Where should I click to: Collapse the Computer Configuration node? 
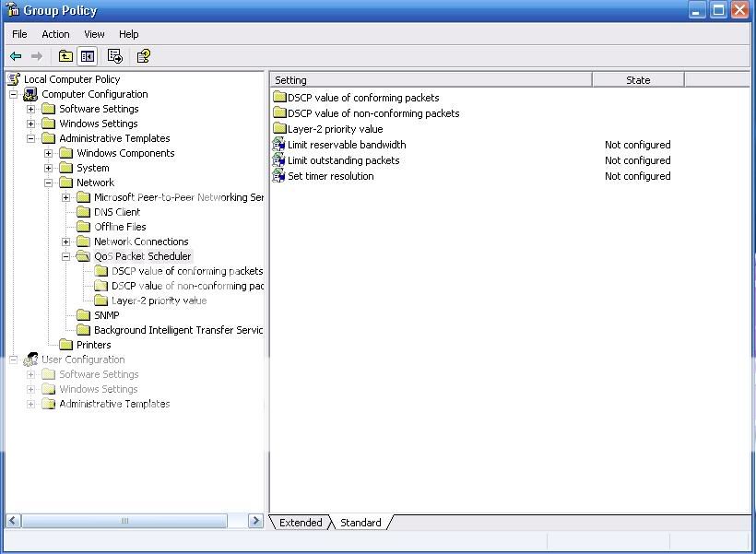14,95
